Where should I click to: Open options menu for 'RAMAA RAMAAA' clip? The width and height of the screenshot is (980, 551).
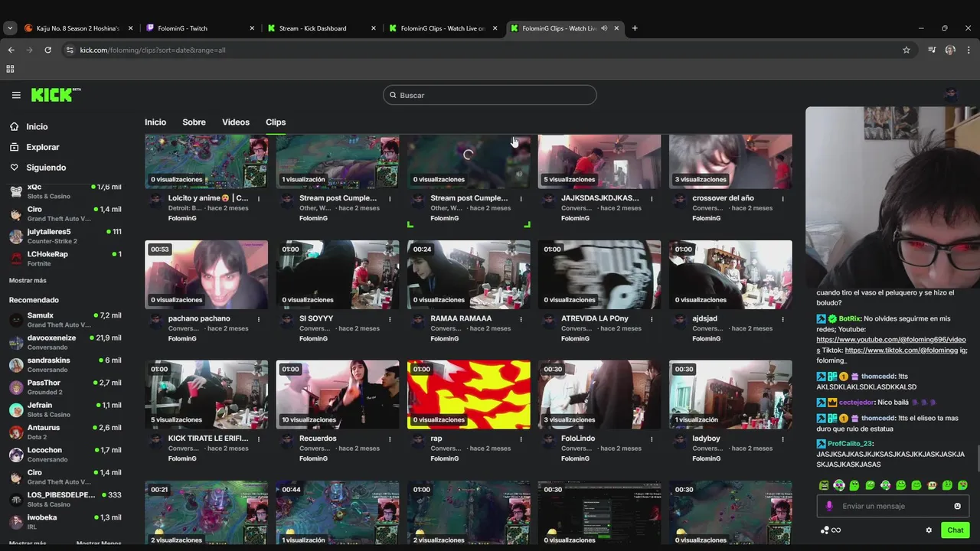coord(521,319)
